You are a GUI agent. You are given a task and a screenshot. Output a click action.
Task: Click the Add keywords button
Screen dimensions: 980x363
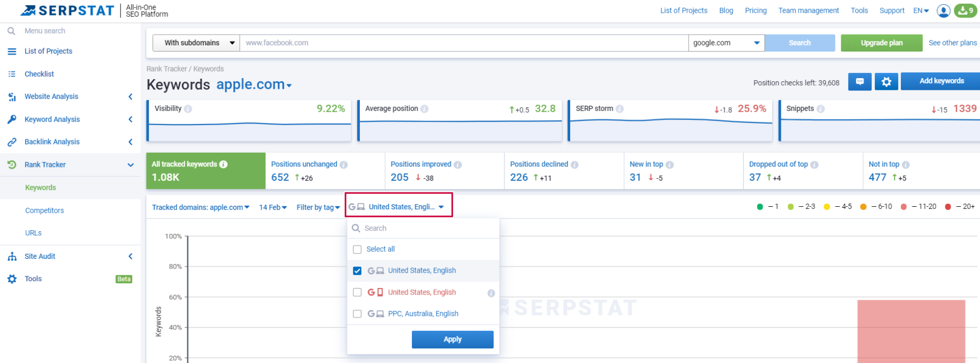(940, 81)
